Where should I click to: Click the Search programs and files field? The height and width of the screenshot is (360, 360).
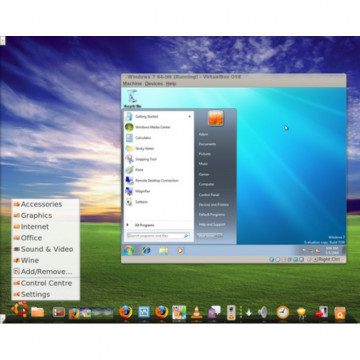pos(159,236)
